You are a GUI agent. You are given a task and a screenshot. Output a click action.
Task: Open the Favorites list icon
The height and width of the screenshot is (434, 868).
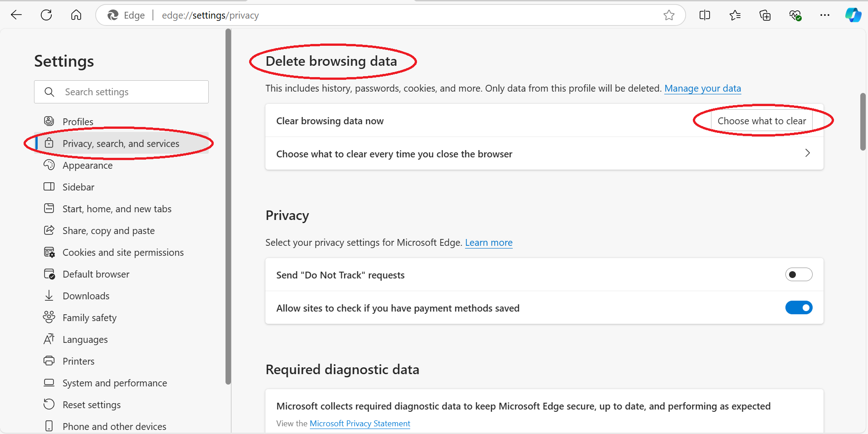click(x=735, y=15)
